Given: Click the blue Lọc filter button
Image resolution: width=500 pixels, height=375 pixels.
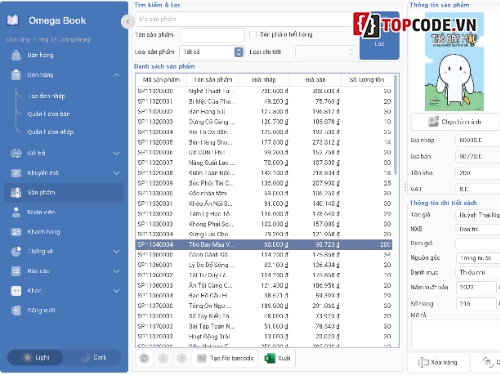Looking at the screenshot, I should pos(379,36).
